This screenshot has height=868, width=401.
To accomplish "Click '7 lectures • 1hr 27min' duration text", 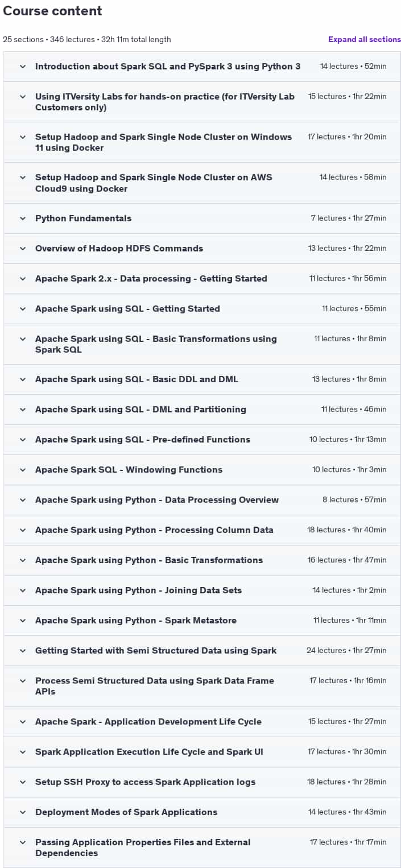I will coord(349,218).
